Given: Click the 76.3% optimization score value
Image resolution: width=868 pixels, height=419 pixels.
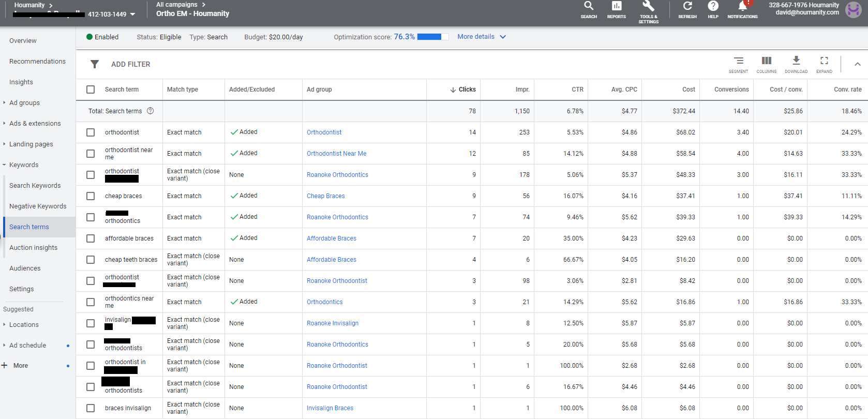Looking at the screenshot, I should click(405, 37).
